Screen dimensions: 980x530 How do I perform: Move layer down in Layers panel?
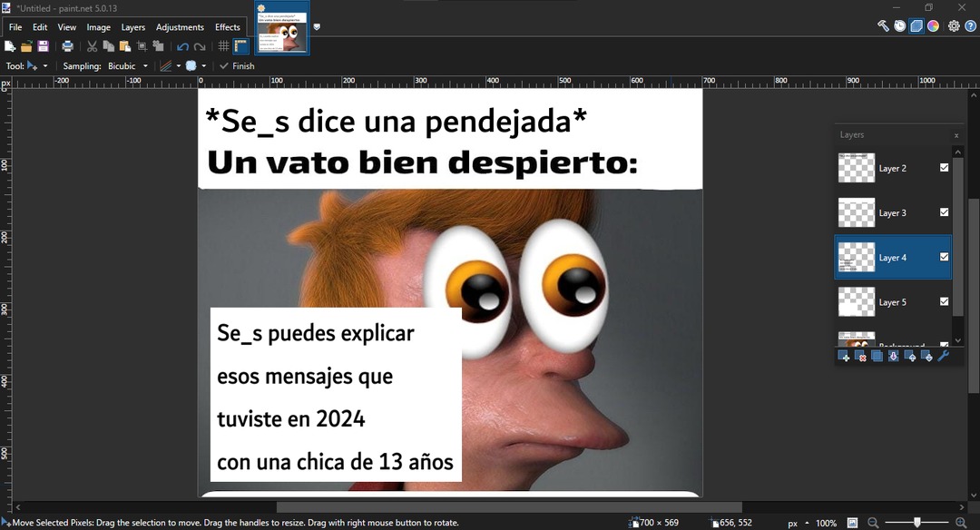pyautogui.click(x=926, y=357)
